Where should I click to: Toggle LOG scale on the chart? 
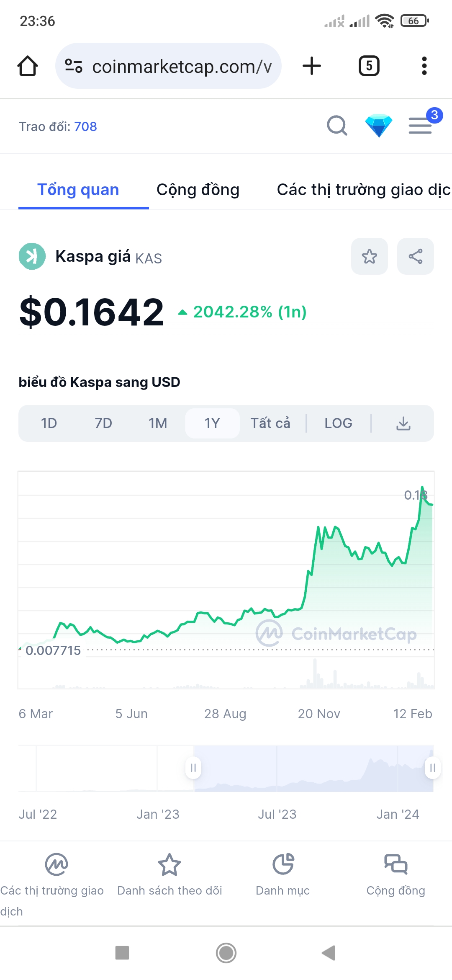338,423
